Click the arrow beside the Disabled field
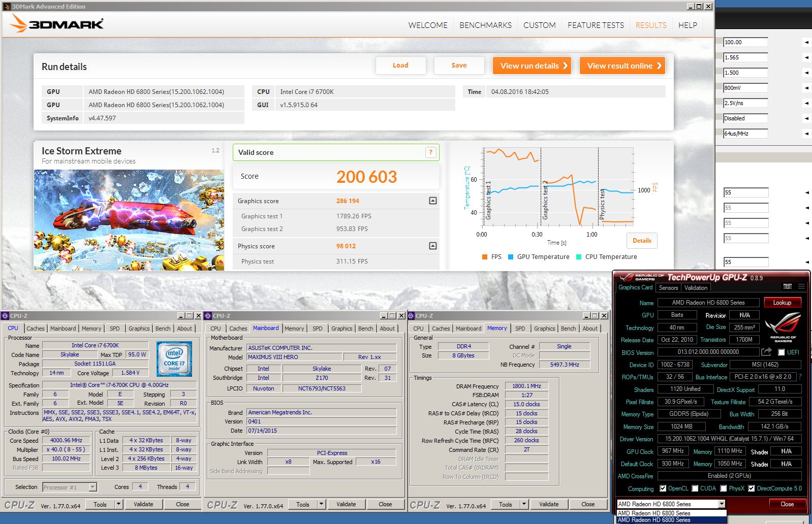 click(x=806, y=118)
